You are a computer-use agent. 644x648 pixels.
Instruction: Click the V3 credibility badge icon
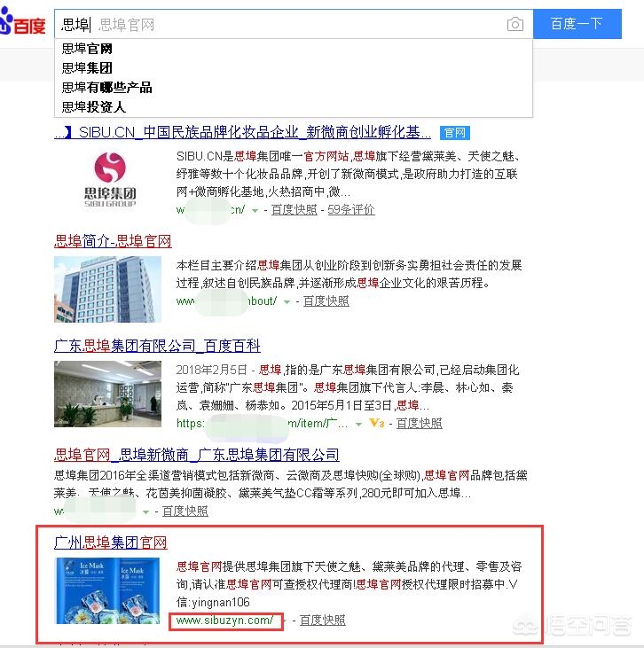coord(377,423)
